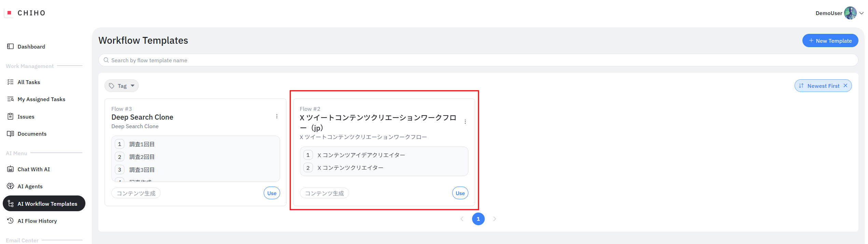Open Chat With AI

[x=33, y=169]
